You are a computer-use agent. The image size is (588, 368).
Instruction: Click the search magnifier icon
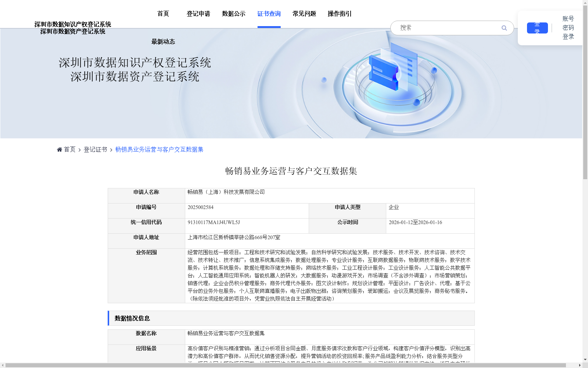[504, 28]
